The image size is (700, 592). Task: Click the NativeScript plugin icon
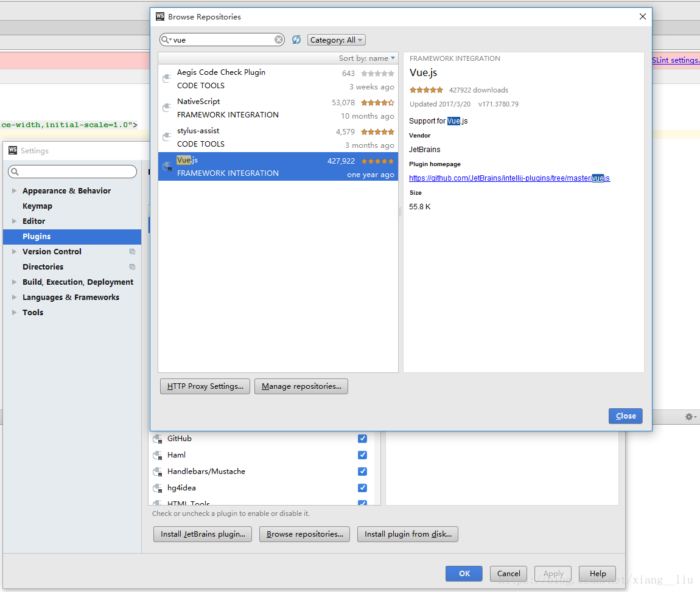(x=167, y=108)
